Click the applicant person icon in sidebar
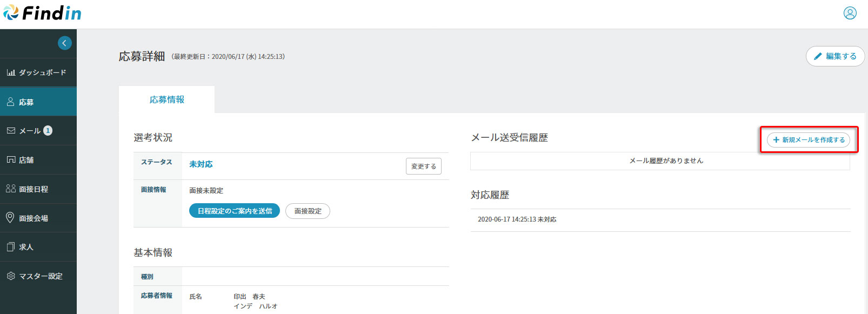Image resolution: width=868 pixels, height=314 pixels. [x=10, y=102]
